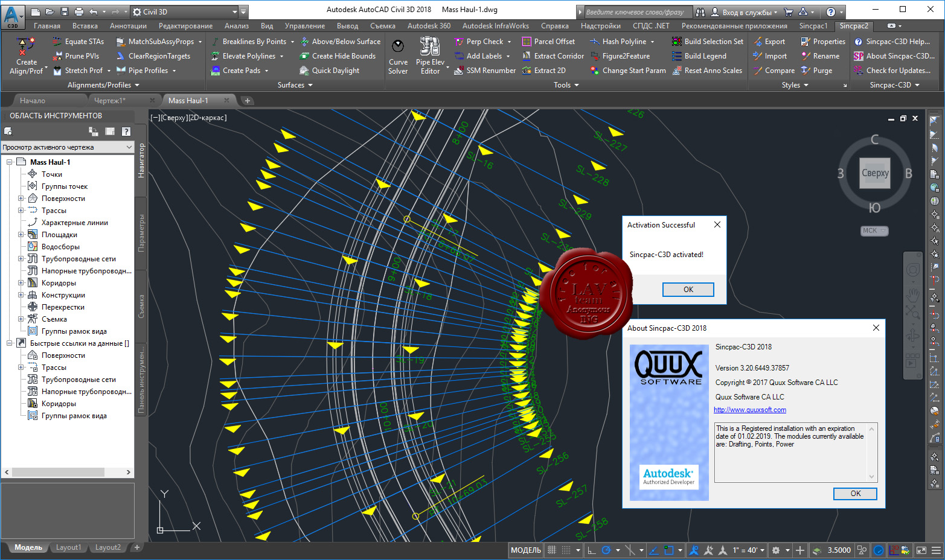This screenshot has height=560, width=945.
Task: Open the Аннотации ribbon tab
Action: 128,26
